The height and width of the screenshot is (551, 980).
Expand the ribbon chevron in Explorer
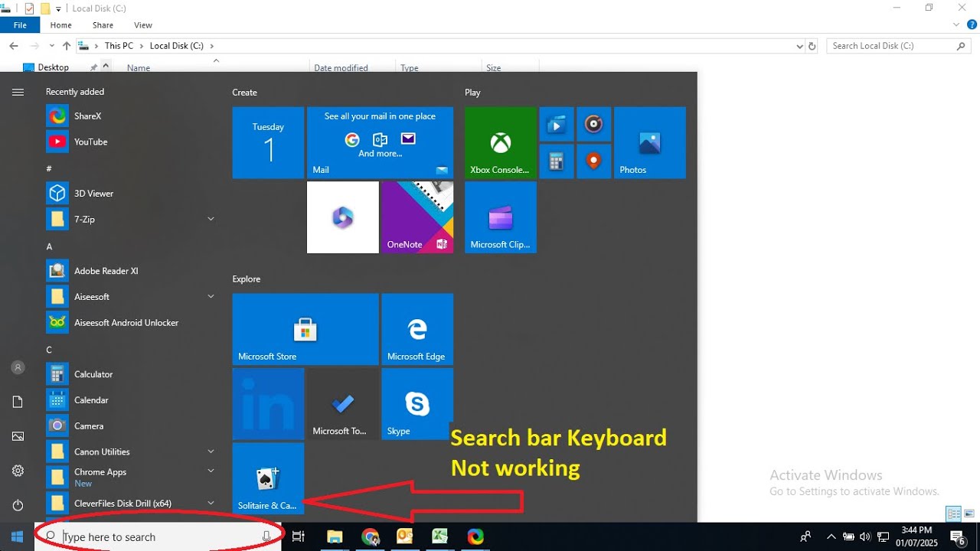(x=956, y=24)
